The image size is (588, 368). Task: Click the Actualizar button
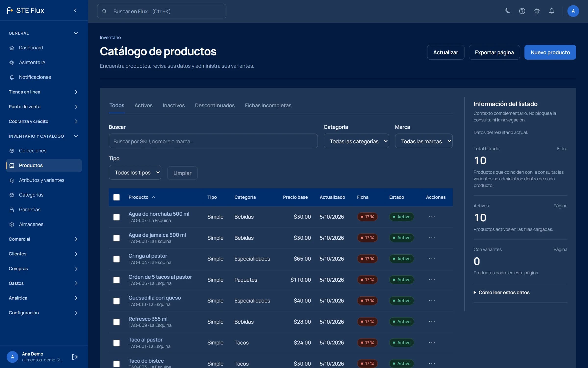click(x=445, y=52)
